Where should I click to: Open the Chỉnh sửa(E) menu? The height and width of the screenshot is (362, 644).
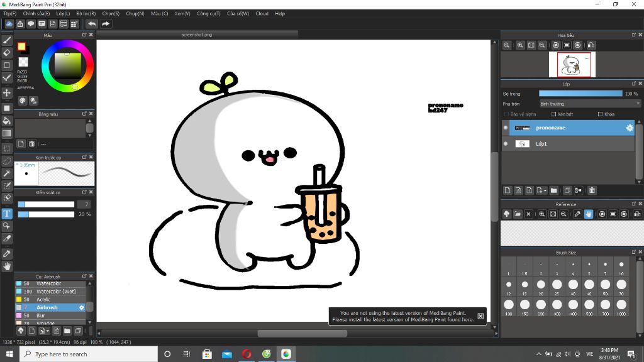[36, 14]
